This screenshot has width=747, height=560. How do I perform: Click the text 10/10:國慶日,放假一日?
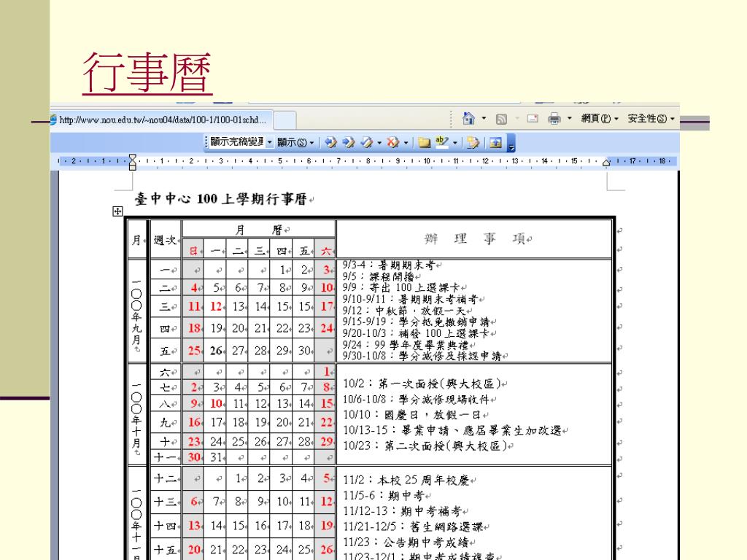(413, 415)
